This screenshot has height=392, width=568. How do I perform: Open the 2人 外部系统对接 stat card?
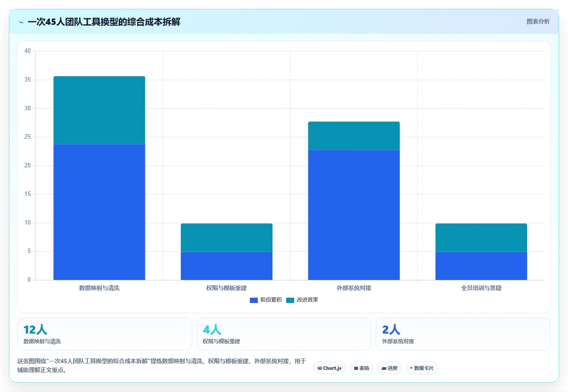463,334
